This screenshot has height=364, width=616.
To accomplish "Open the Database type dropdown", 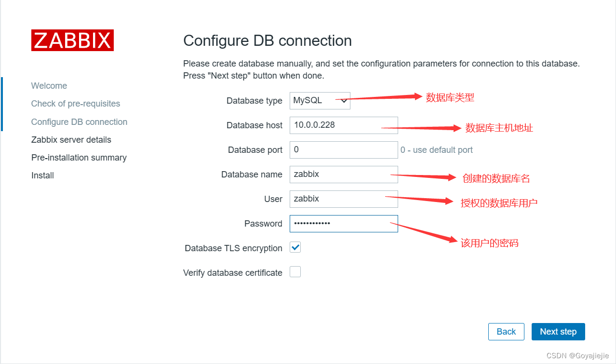I will [320, 101].
